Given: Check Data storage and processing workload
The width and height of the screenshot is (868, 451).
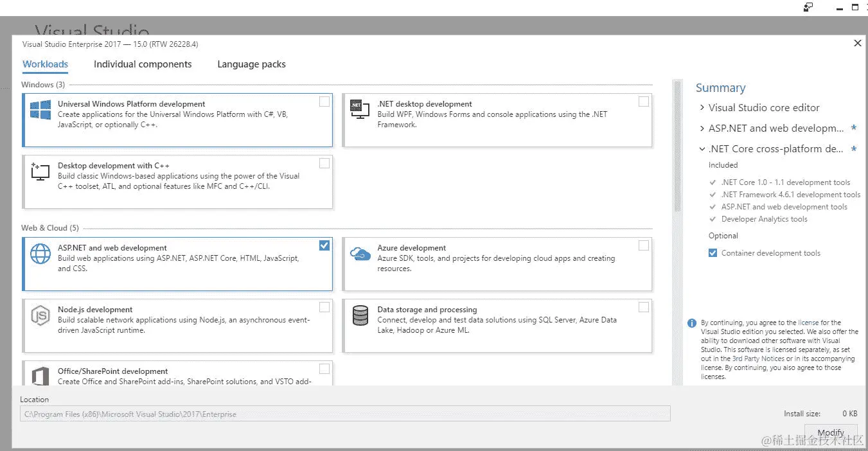Looking at the screenshot, I should tap(644, 307).
